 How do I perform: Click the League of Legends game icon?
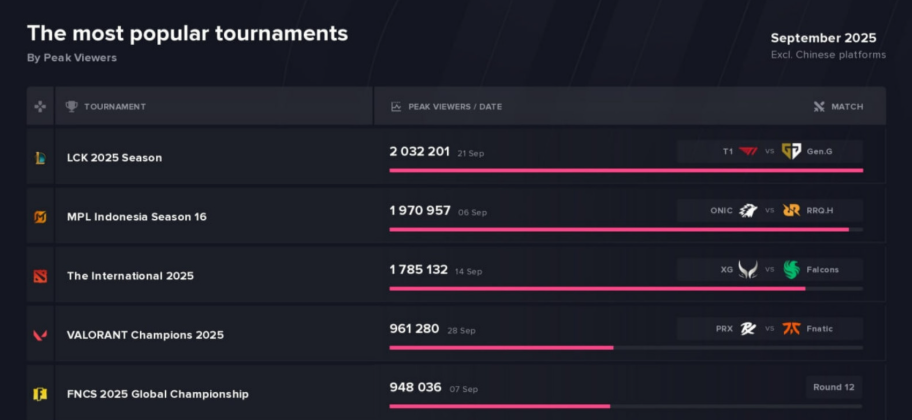[x=40, y=158]
